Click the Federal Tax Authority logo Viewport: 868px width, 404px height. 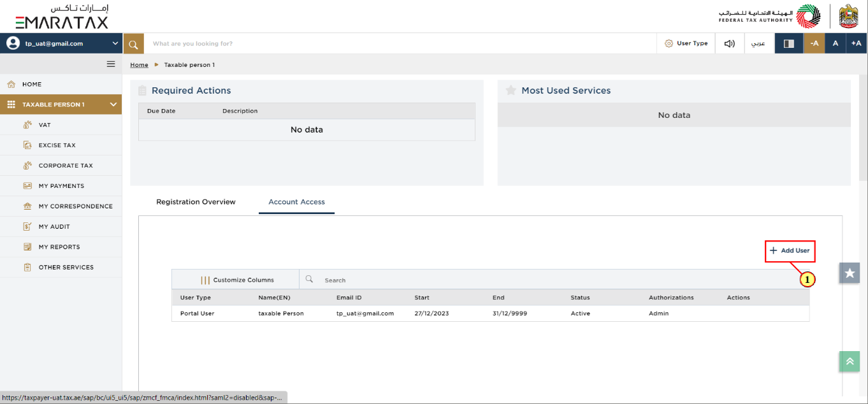(770, 16)
